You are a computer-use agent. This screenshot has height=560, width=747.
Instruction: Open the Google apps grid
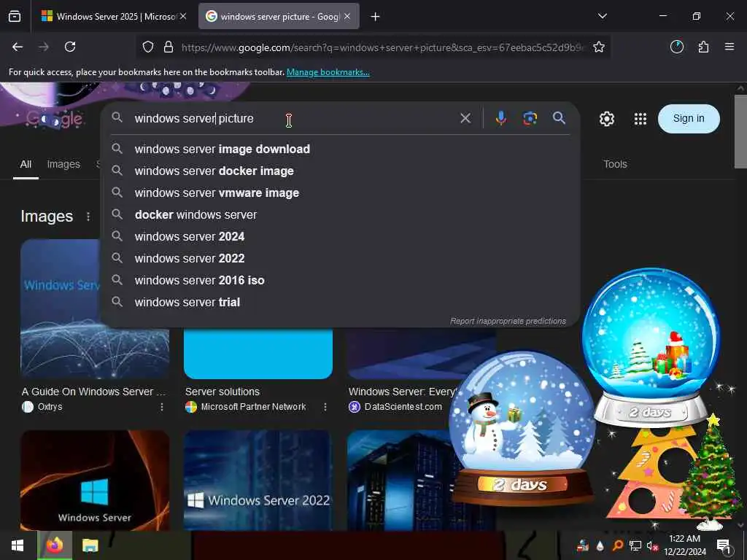640,119
